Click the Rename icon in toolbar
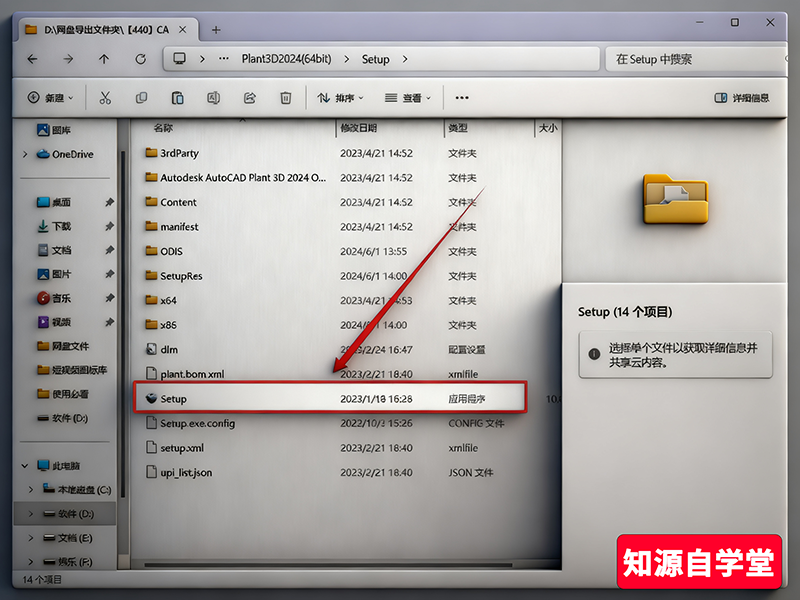The height and width of the screenshot is (600, 800). 213,98
